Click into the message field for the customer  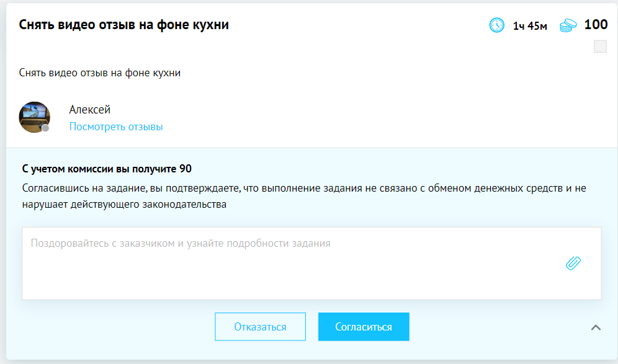(x=311, y=264)
